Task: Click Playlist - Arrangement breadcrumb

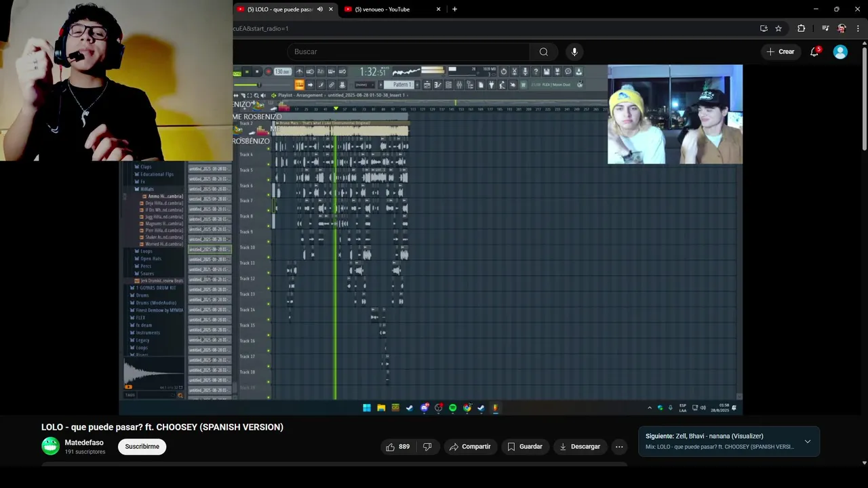Action: pos(300,95)
